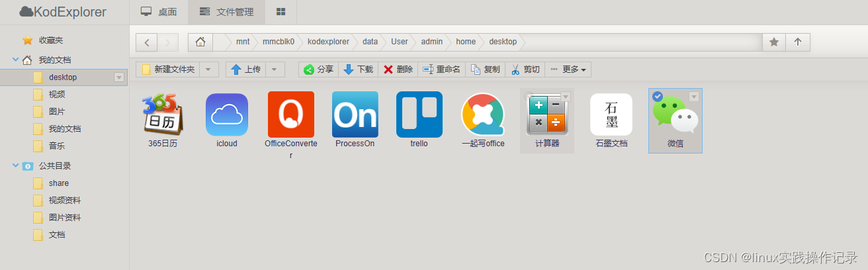This screenshot has height=270, width=868.
Task: Navigate forward with right arrow button
Action: [x=167, y=42]
